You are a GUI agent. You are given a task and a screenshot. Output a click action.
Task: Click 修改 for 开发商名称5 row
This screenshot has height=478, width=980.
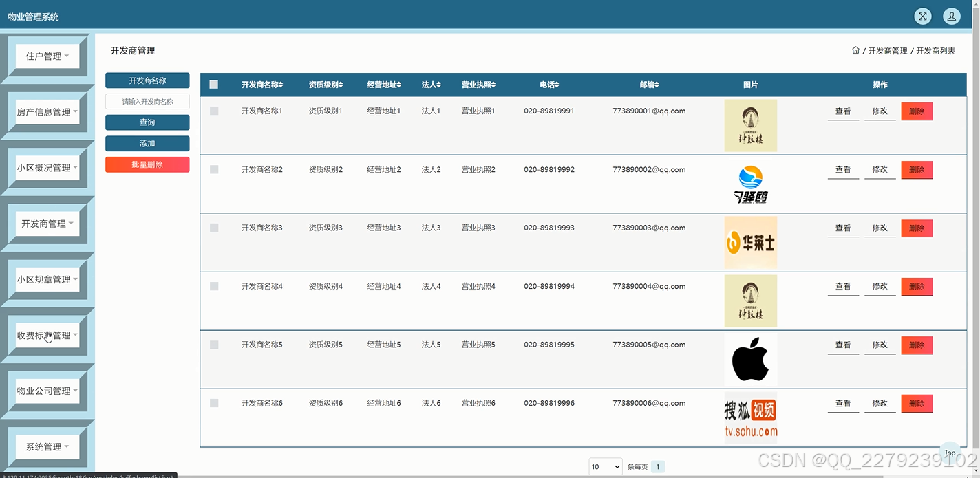pyautogui.click(x=880, y=345)
